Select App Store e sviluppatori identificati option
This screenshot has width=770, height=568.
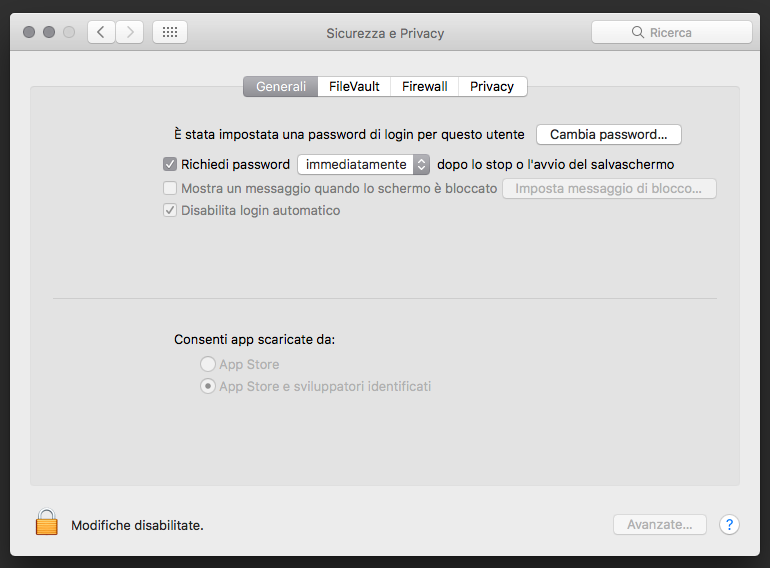pos(208,386)
